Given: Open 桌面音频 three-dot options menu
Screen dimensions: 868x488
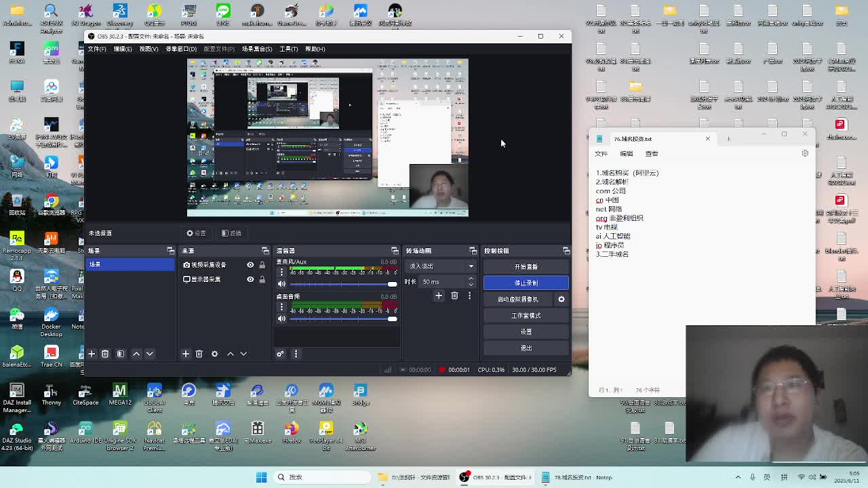Looking at the screenshot, I should (x=281, y=307).
